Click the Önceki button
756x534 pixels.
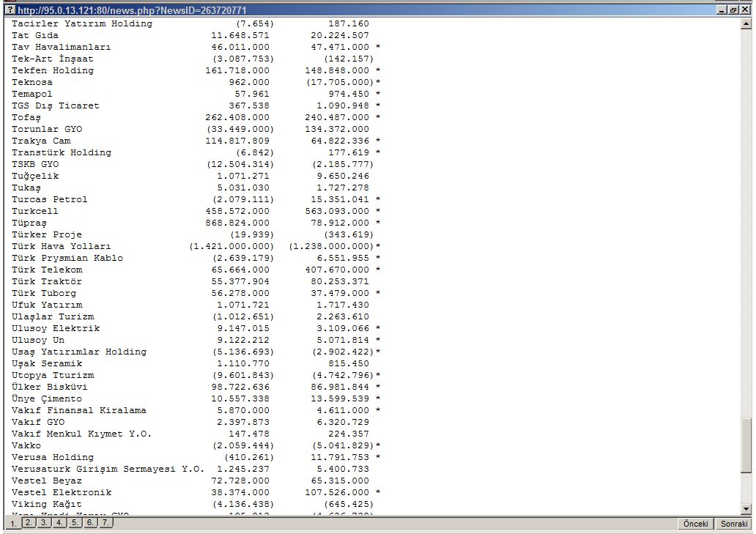pyautogui.click(x=696, y=524)
